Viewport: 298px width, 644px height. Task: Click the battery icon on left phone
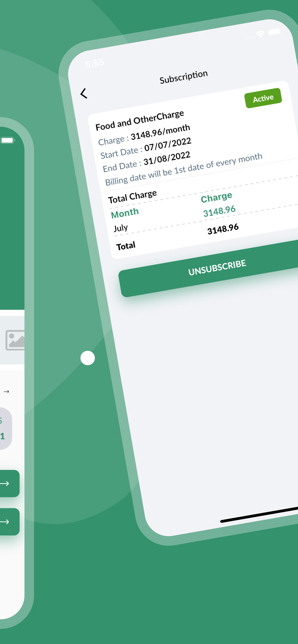pos(8,140)
